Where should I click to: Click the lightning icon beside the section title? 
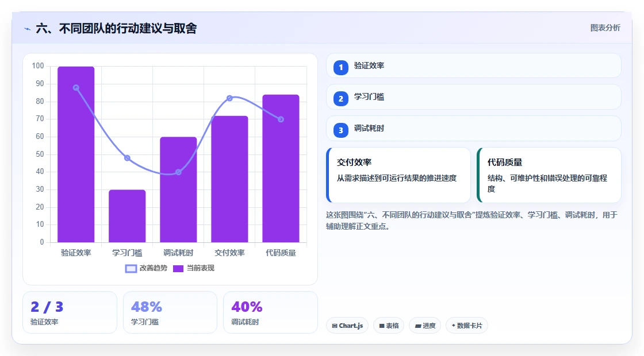click(28, 29)
